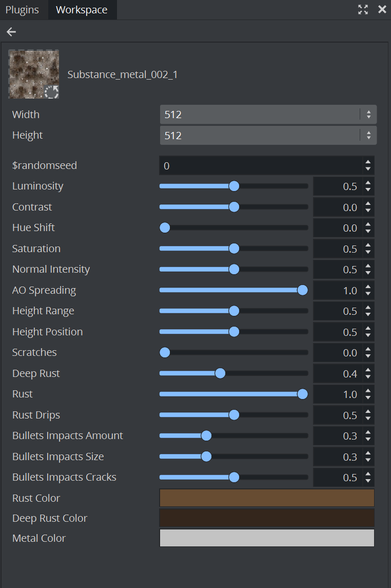Click the Scratches slider handle
The image size is (391, 588).
click(x=165, y=352)
